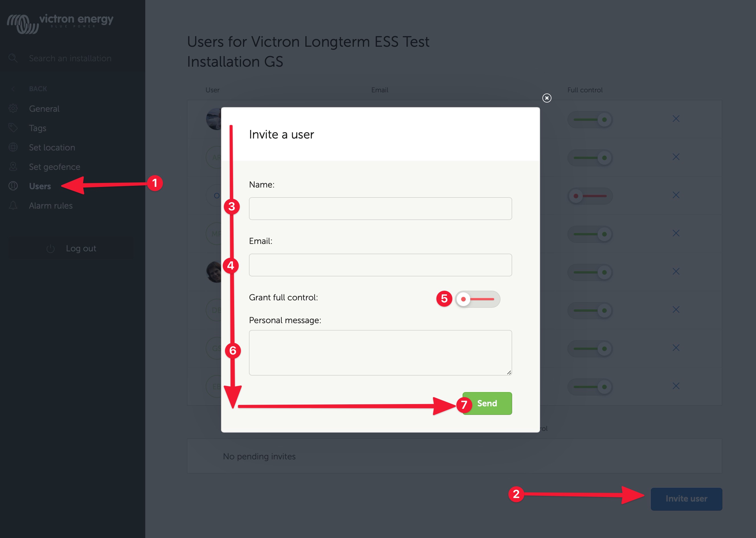This screenshot has width=756, height=538.
Task: Click the Set geofence pin icon
Action: [x=13, y=167]
